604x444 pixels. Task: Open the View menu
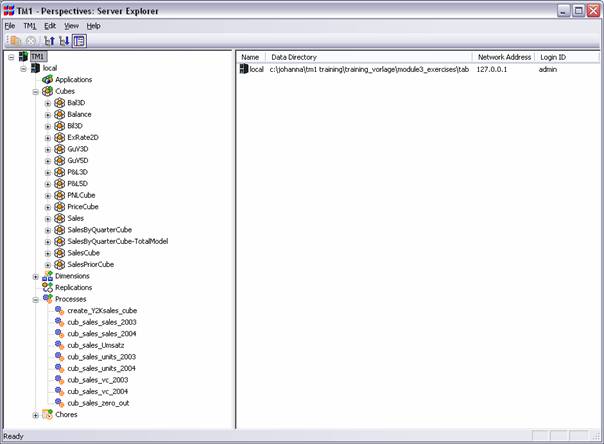[71, 25]
